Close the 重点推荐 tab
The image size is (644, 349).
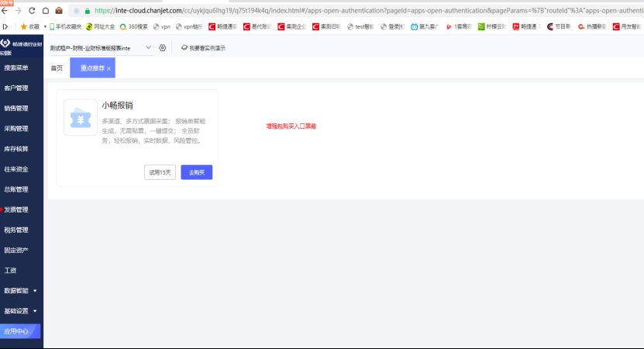click(108, 69)
